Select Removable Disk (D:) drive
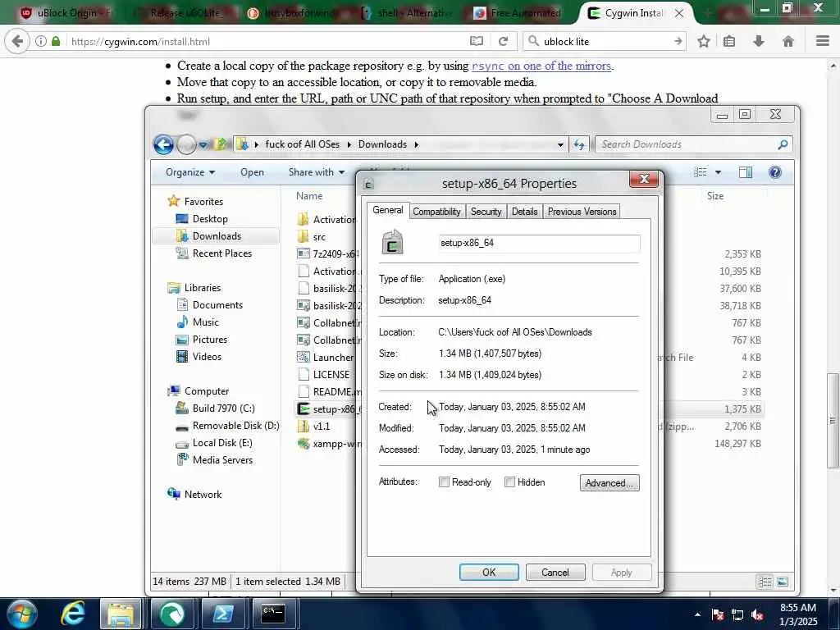 point(235,426)
